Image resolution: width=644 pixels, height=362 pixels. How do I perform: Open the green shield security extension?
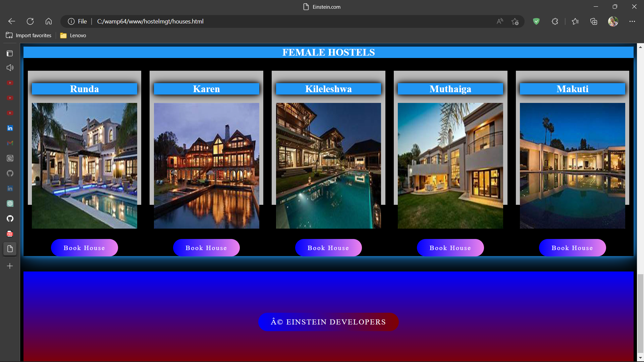click(x=536, y=21)
